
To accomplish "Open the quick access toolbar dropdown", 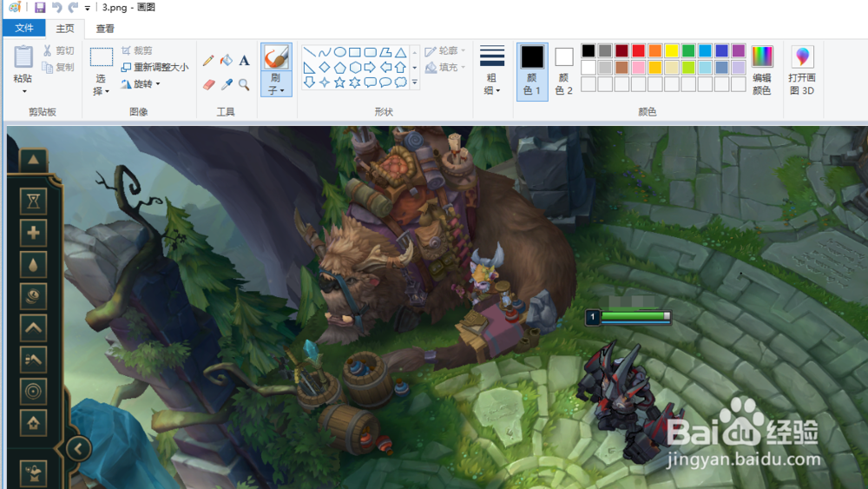I will click(x=88, y=8).
